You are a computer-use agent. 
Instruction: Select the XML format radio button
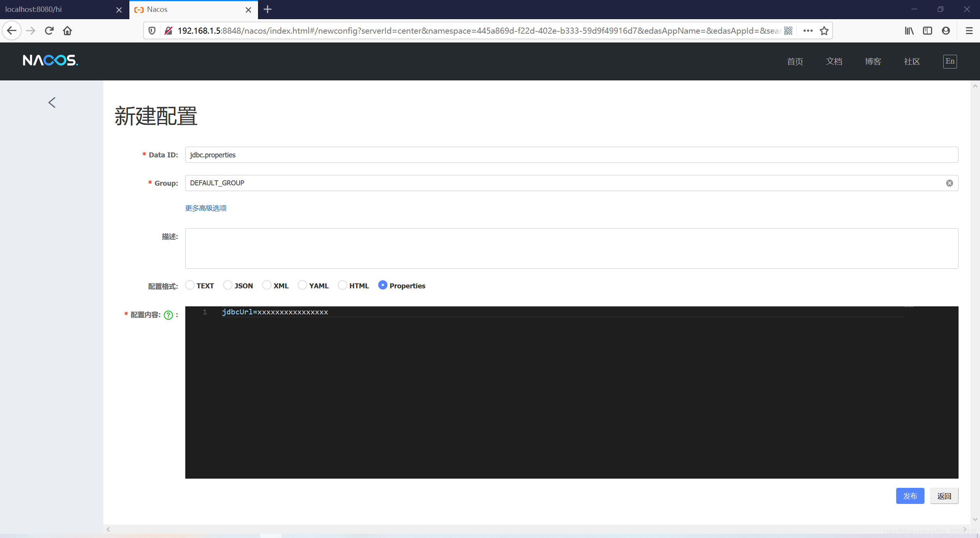tap(267, 285)
